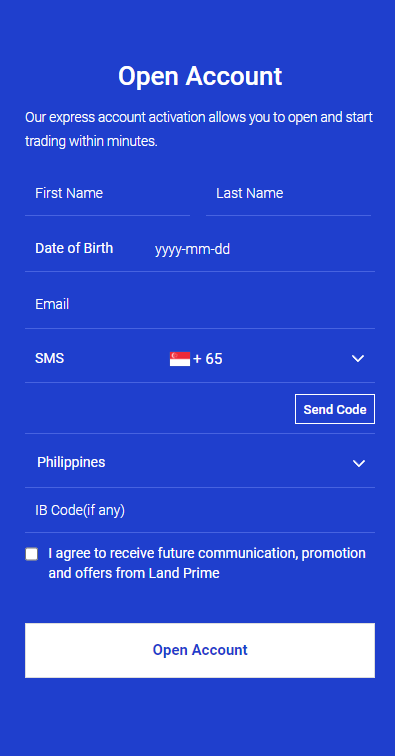
Task: Click the IB Code(if any) field
Action: click(x=200, y=510)
